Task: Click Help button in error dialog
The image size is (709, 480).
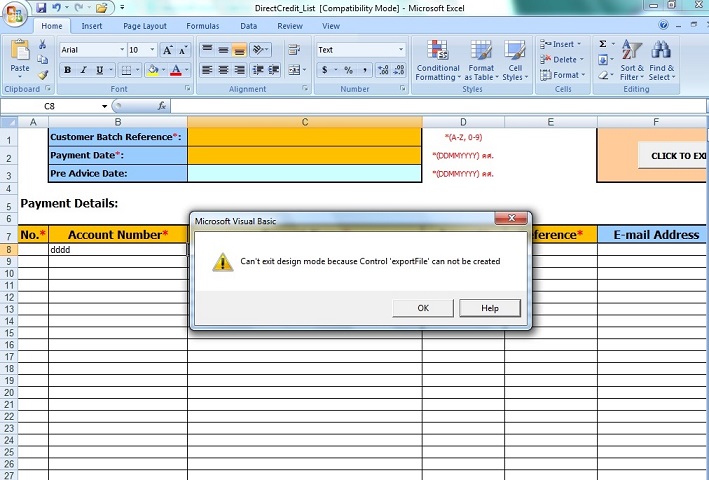Action: pyautogui.click(x=489, y=308)
